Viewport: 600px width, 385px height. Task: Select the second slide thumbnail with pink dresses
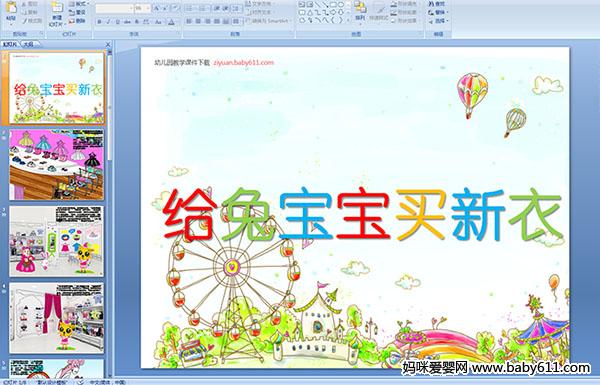(56, 164)
